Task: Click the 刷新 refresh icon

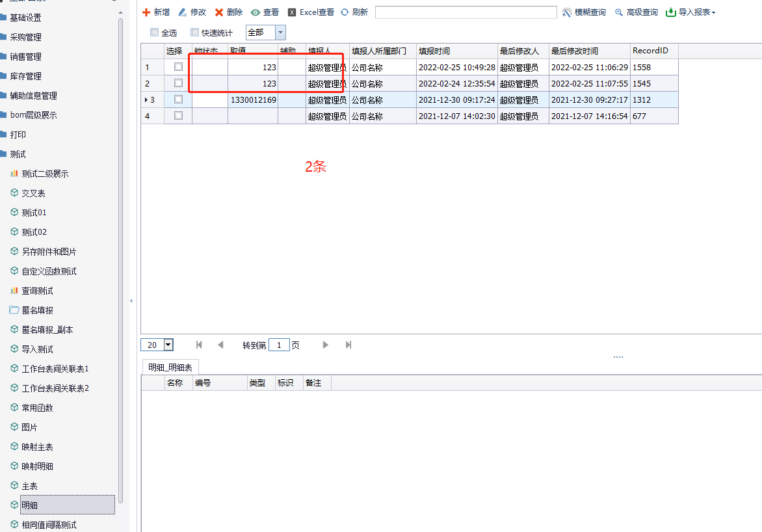Action: [x=345, y=12]
